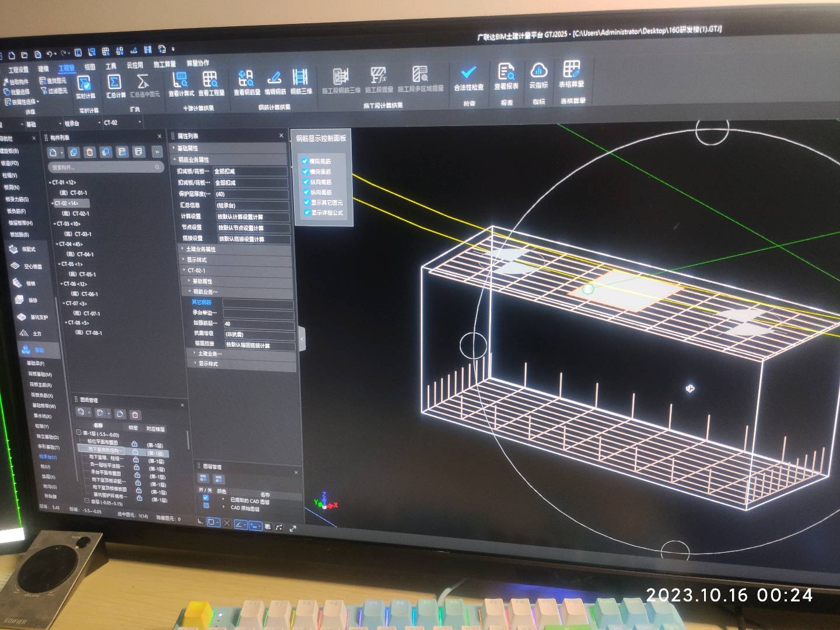
Task: Click new component icon in 构件列表 toolbar
Action: 54,153
